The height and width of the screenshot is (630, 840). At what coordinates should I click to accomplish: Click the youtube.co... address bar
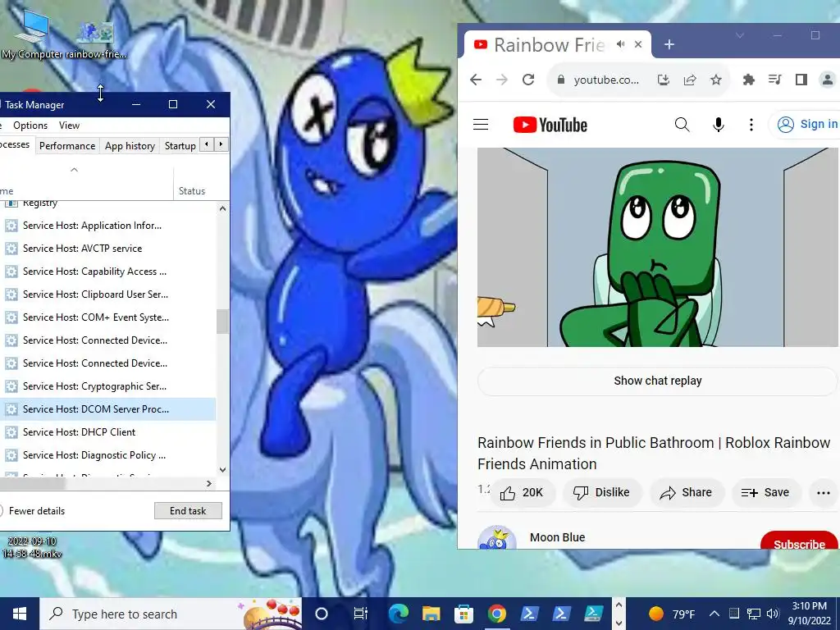tap(606, 80)
